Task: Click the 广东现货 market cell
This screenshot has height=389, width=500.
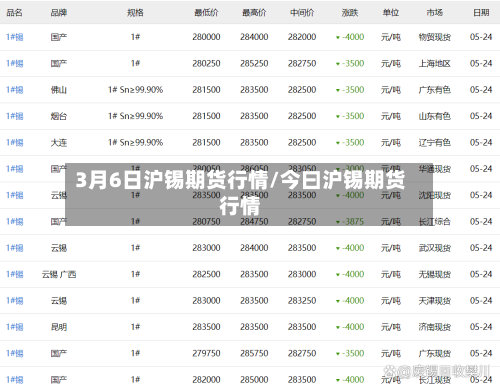Action: pos(435,353)
